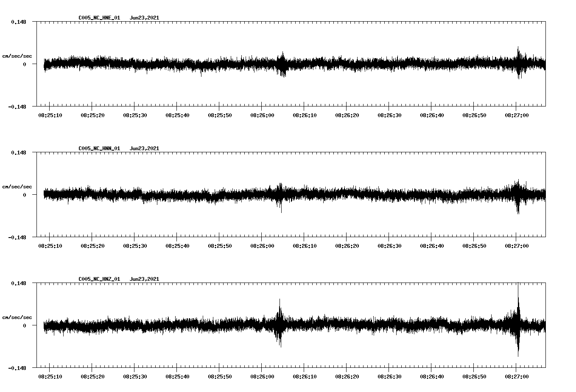Click the cm/sec/sec unit label of HNN plot
Screen dimensions: 576x392
pos(17,187)
